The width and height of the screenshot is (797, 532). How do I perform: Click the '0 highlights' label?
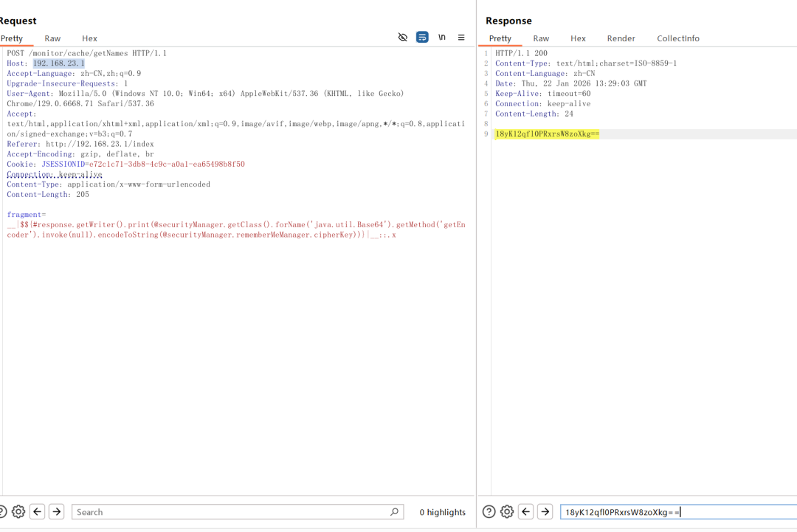coord(442,512)
